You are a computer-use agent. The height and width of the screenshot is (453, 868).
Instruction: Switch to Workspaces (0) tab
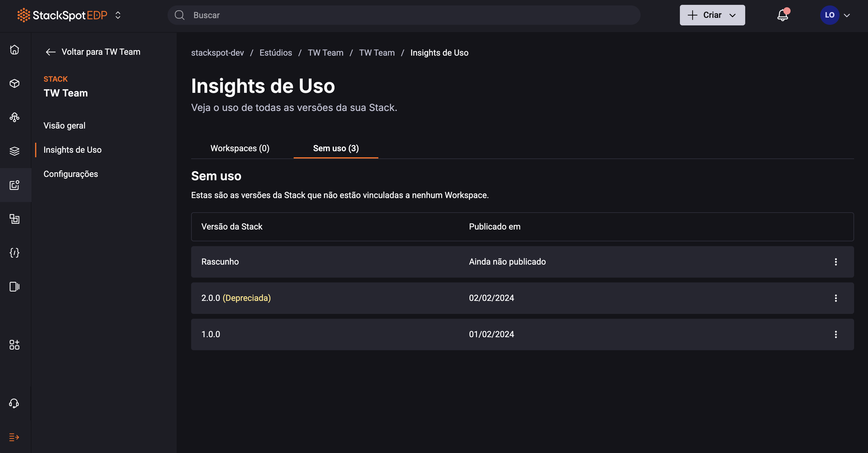pos(240,148)
